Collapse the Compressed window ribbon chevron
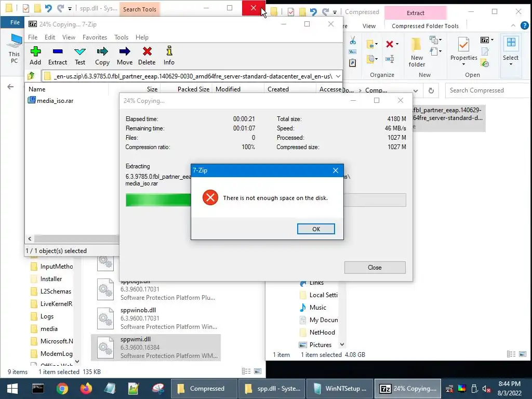This screenshot has width=532, height=399. pyautogui.click(x=513, y=26)
